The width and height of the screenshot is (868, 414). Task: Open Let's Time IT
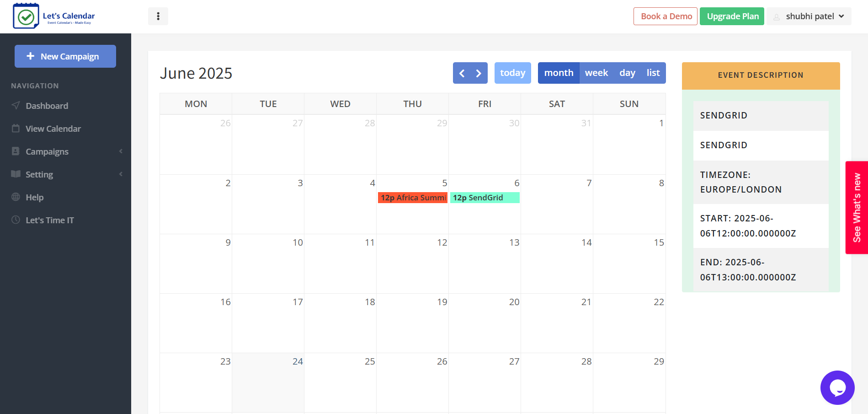(x=49, y=220)
